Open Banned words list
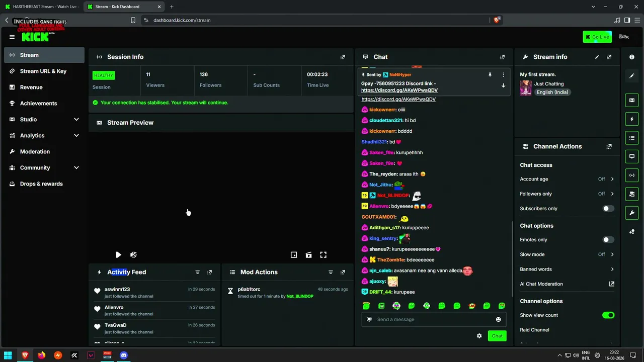Viewport: 644px width, 362px height. click(567, 269)
